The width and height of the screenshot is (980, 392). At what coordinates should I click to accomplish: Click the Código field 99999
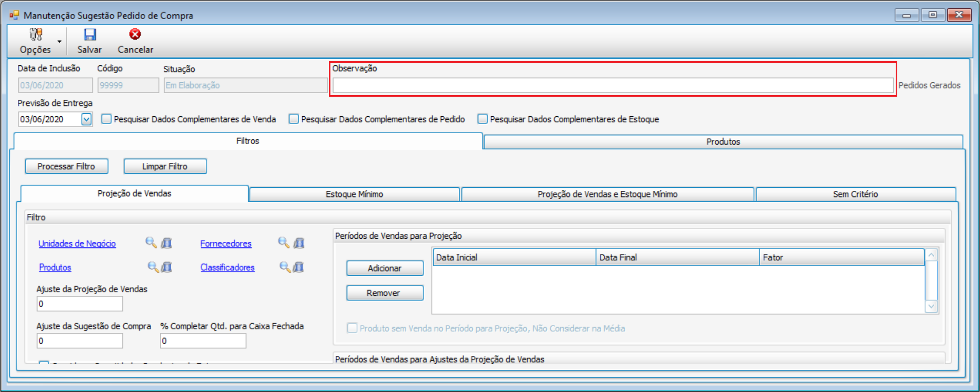128,85
